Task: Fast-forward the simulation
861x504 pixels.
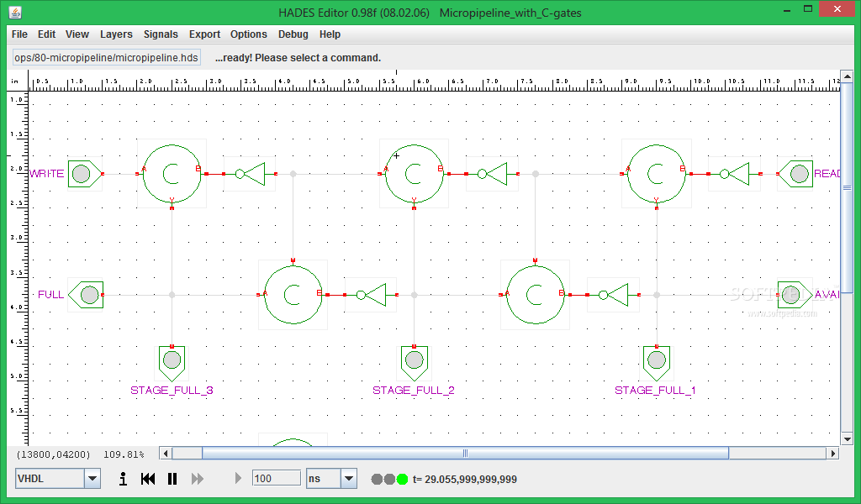Action: click(x=197, y=479)
